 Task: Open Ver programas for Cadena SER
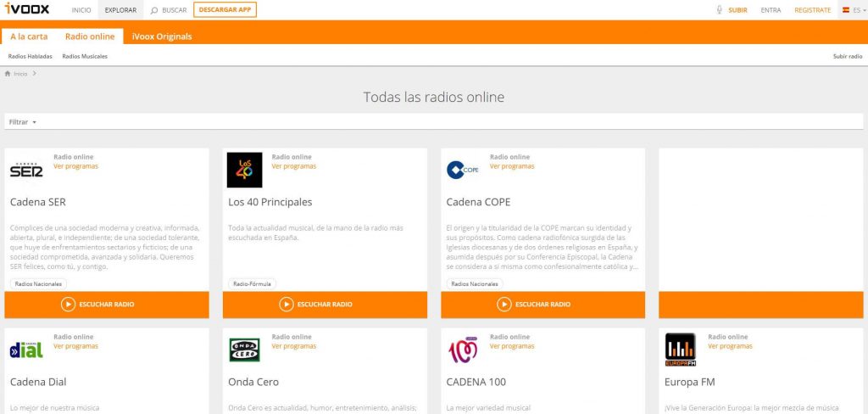point(75,166)
